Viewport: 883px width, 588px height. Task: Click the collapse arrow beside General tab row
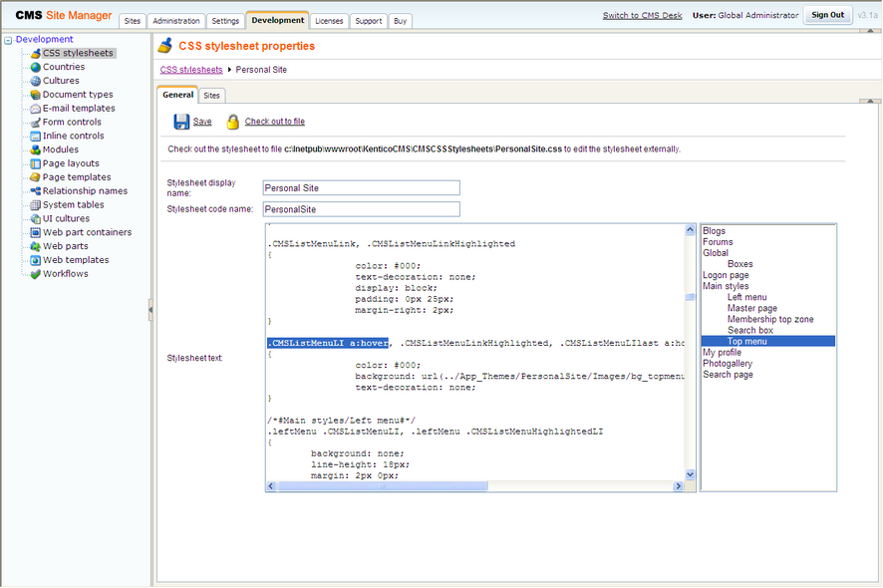[x=870, y=101]
